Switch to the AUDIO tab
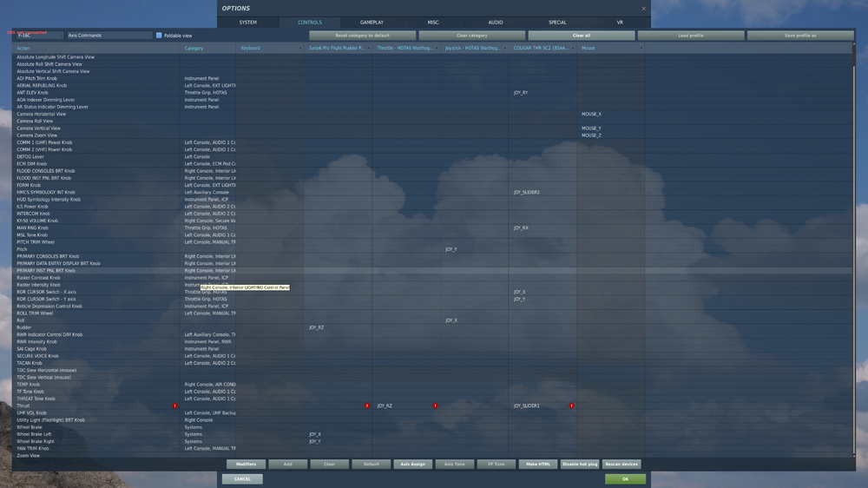Screen dimensions: 868x488 [x=496, y=23]
